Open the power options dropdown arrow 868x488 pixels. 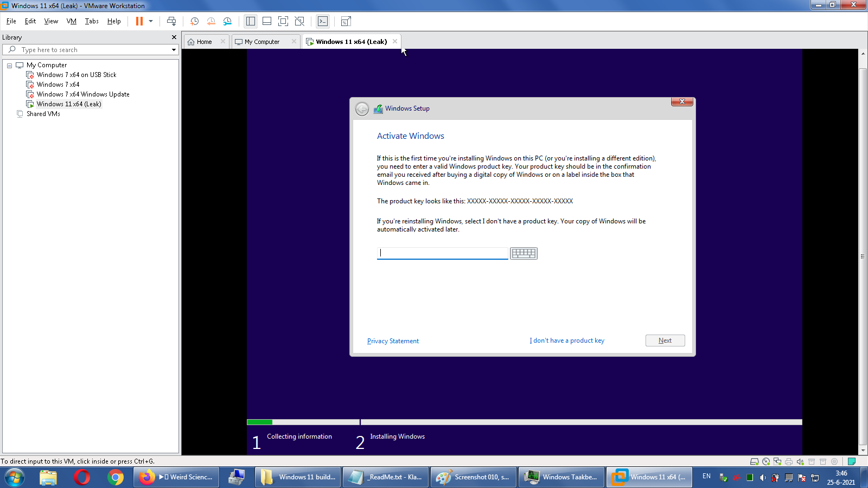click(151, 21)
